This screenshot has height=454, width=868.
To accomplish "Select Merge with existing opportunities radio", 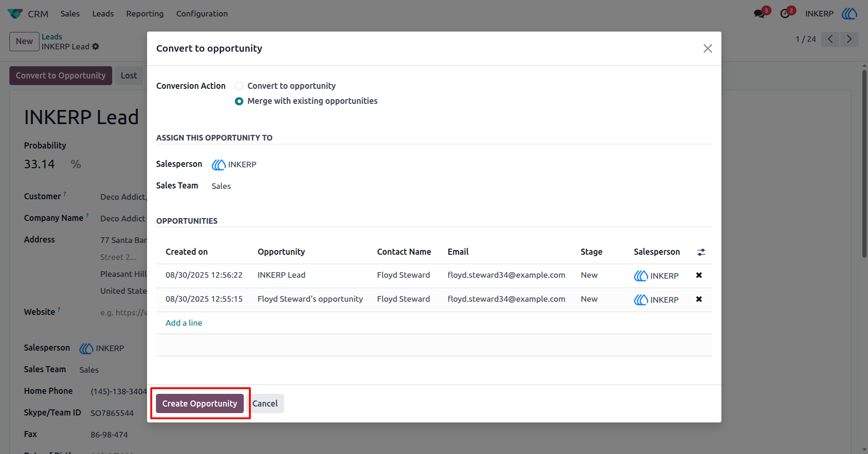I will tap(239, 101).
